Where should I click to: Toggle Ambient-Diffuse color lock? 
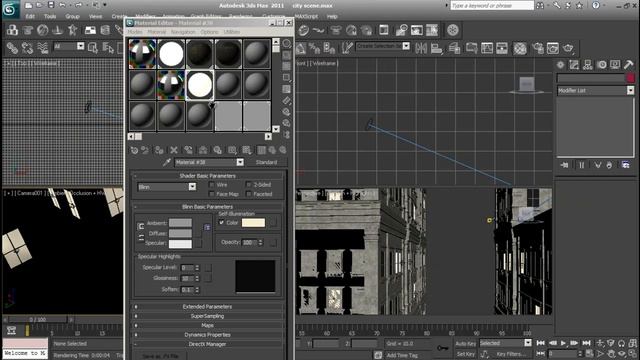(141, 226)
